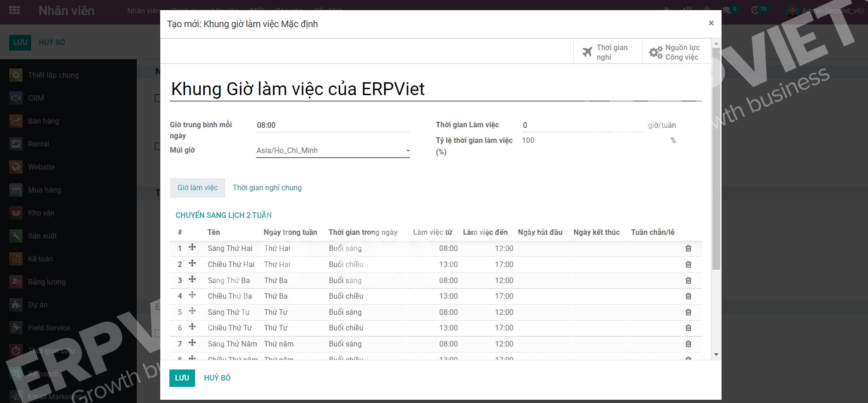Select the Sáng Thứ Hai name cell

coord(230,248)
